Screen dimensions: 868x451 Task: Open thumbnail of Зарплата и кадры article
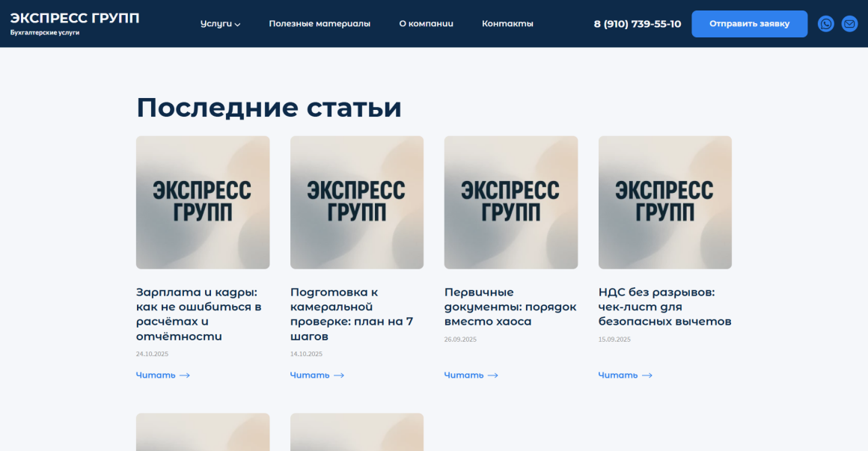(x=203, y=202)
